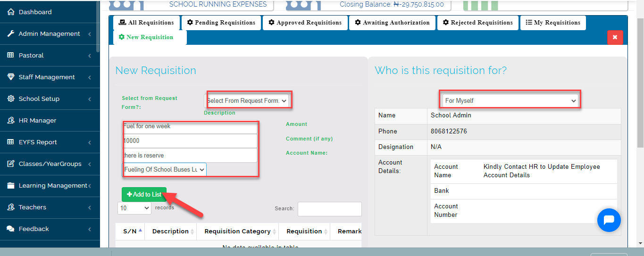Click the Pastoral grid icon
This screenshot has height=256, width=644.
tap(11, 56)
